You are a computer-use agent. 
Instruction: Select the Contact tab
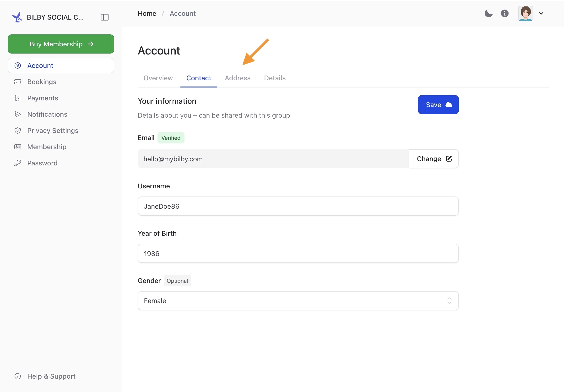tap(199, 78)
